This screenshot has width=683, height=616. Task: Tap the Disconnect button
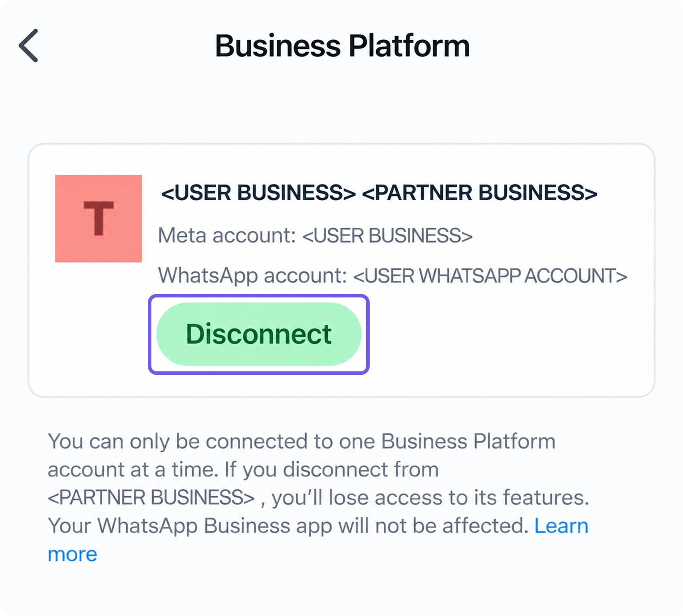pyautogui.click(x=259, y=334)
